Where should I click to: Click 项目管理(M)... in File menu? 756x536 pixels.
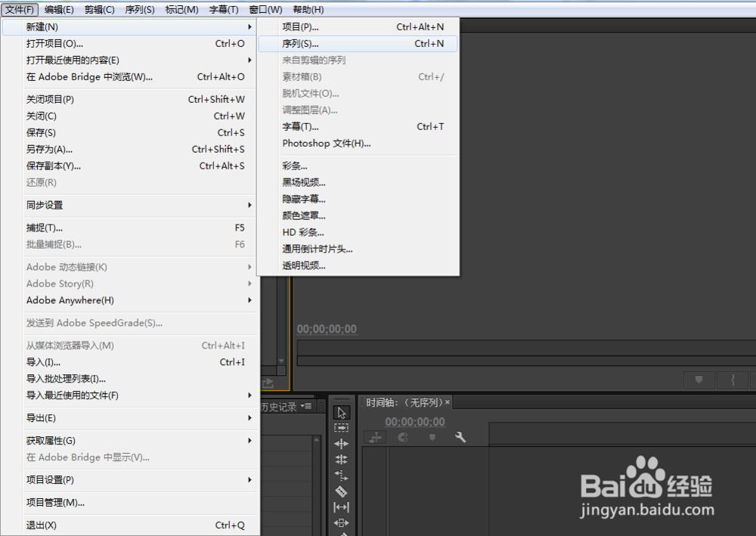(130, 503)
